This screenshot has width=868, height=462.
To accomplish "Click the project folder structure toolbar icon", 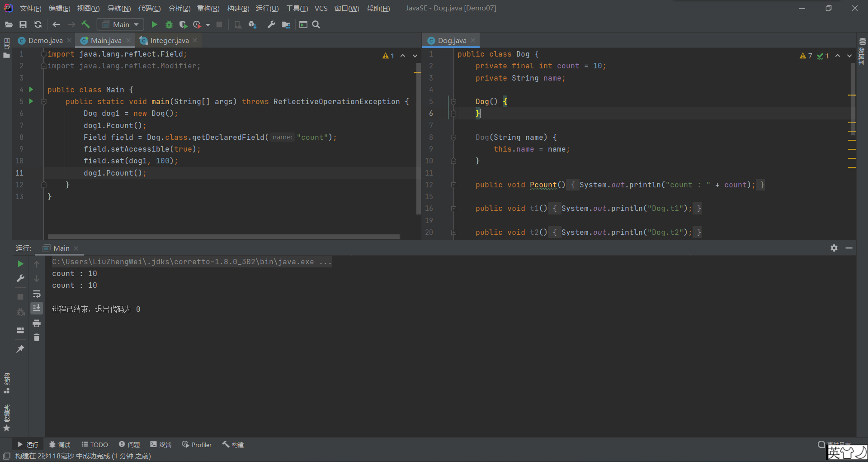I will (286, 24).
